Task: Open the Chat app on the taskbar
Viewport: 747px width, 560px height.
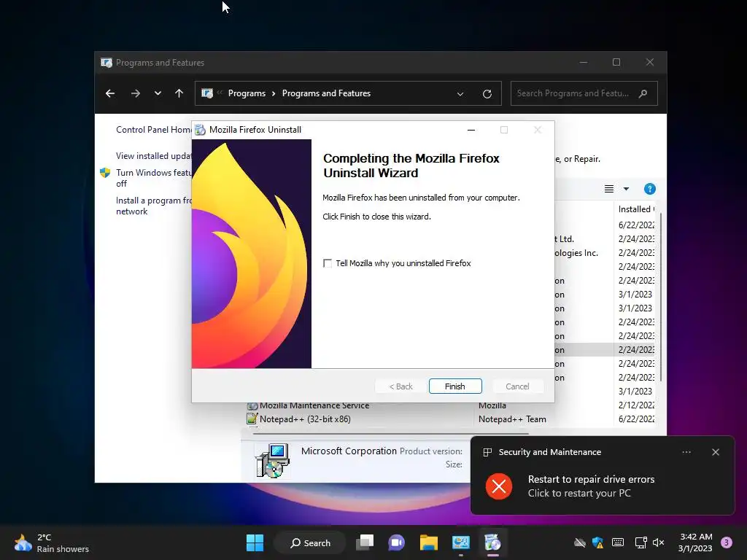Action: click(x=396, y=542)
